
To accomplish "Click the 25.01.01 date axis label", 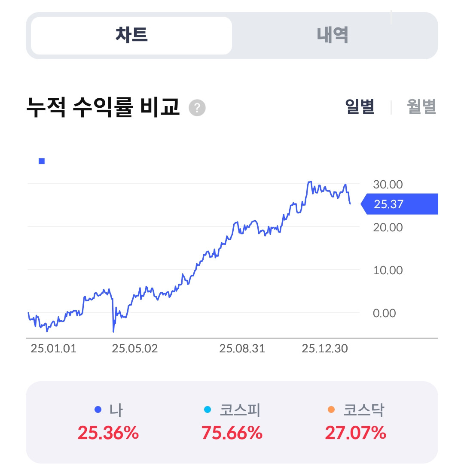I will pyautogui.click(x=53, y=349).
